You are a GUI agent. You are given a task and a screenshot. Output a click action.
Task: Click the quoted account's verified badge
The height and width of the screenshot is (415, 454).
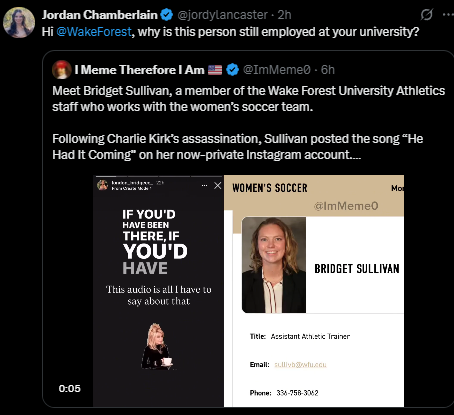pyautogui.click(x=233, y=70)
